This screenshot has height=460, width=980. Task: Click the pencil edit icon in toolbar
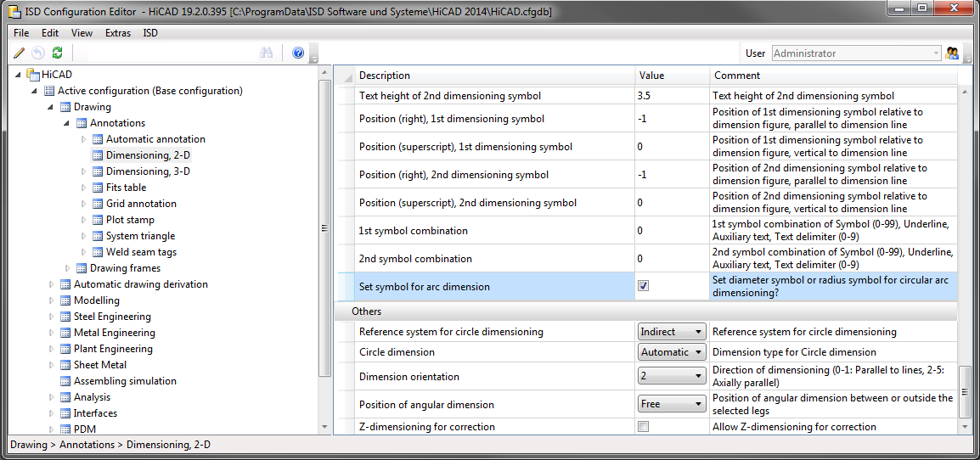(x=20, y=53)
